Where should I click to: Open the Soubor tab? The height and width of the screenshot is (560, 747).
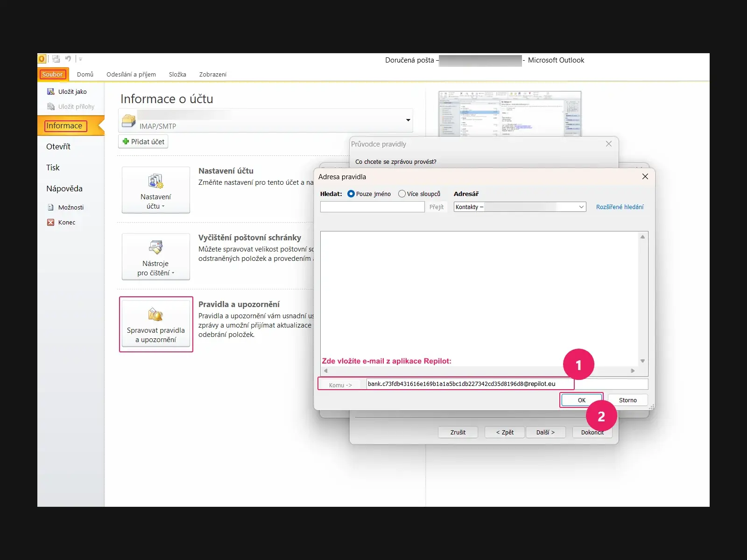pyautogui.click(x=52, y=74)
